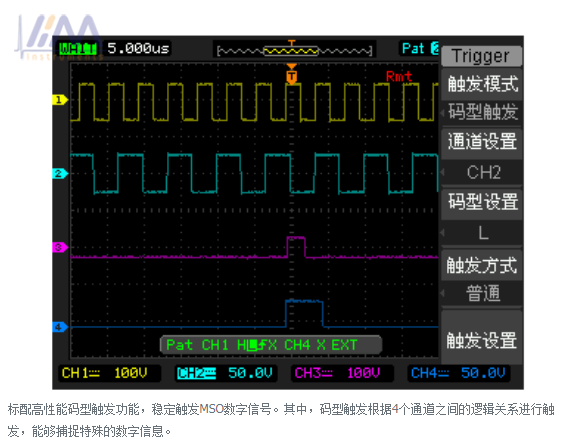Open the 触发方式 trigger sweep menu

tap(482, 265)
